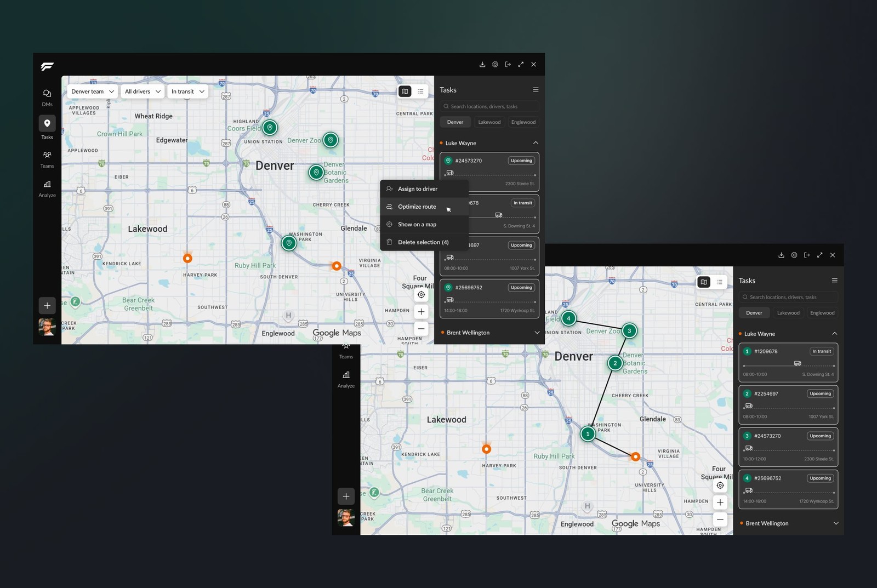Toggle list view in the route window
877x588 pixels.
coord(720,282)
